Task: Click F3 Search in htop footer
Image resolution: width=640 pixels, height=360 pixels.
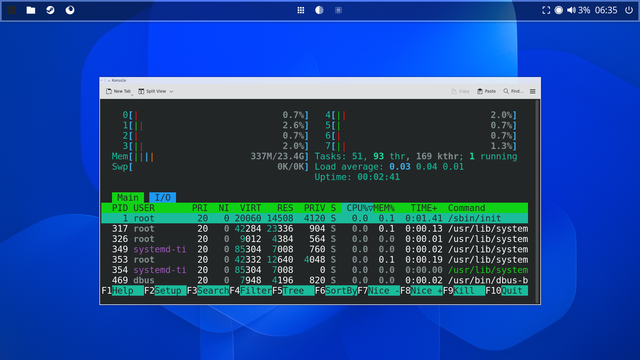Action: [208, 291]
